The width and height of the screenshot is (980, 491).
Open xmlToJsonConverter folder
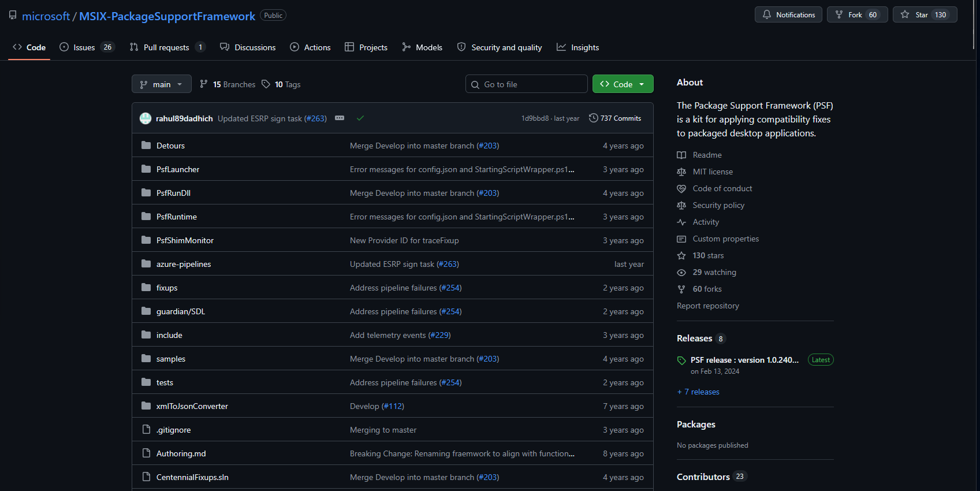point(192,406)
